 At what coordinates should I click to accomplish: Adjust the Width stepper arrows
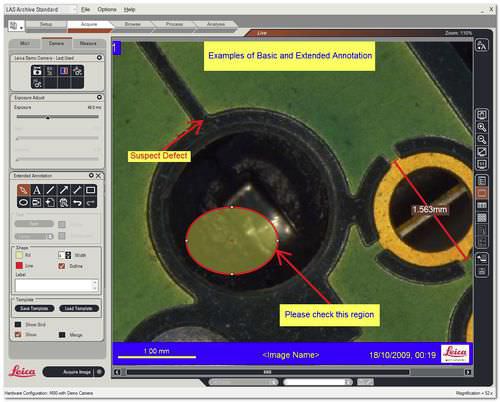point(68,255)
